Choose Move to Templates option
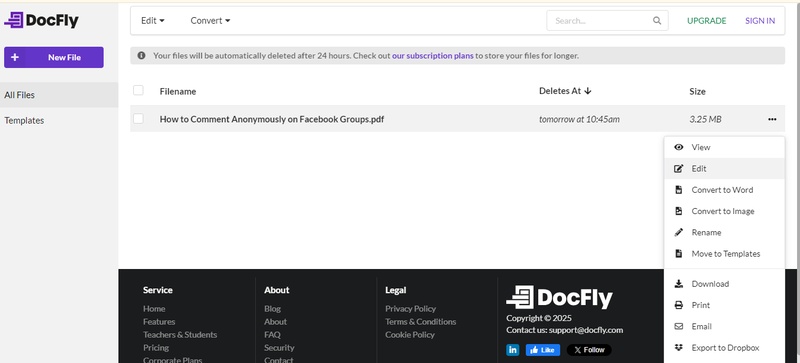Image resolution: width=800 pixels, height=363 pixels. point(724,254)
